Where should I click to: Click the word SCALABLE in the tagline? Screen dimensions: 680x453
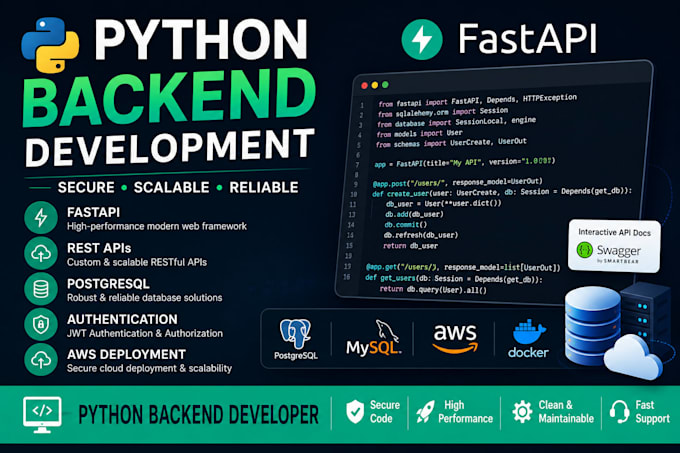click(x=171, y=187)
